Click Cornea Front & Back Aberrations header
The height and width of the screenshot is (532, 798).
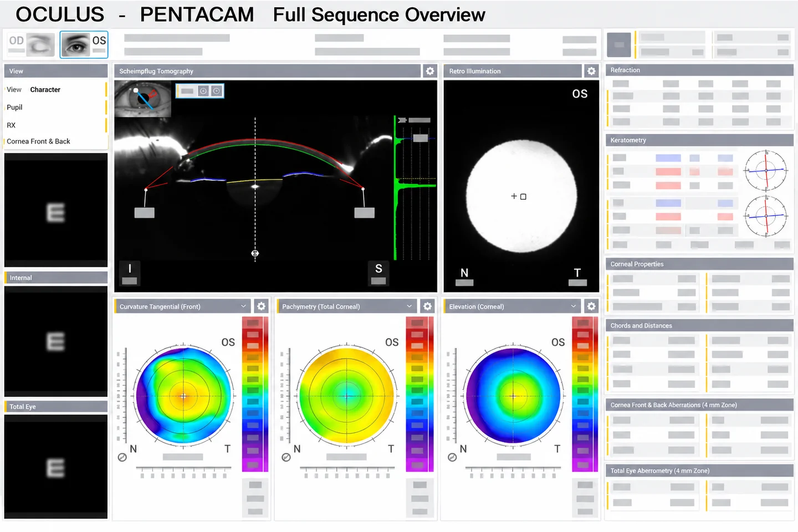pyautogui.click(x=699, y=405)
